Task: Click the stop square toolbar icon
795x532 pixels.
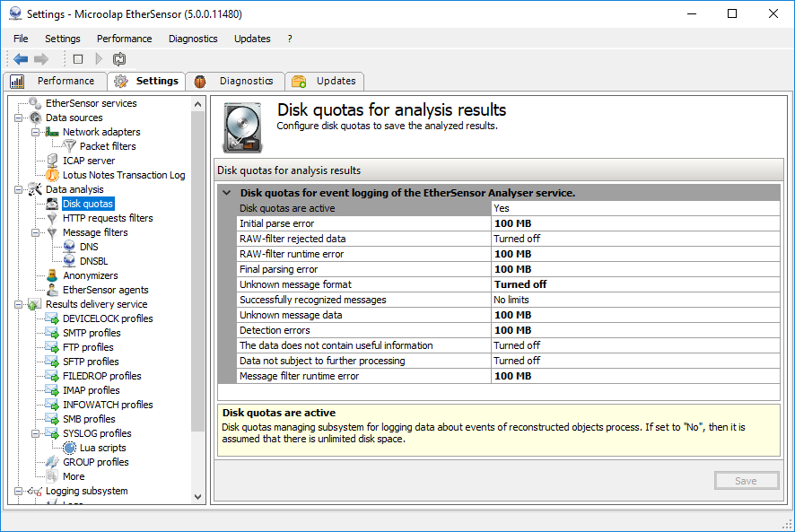Action: tap(77, 59)
